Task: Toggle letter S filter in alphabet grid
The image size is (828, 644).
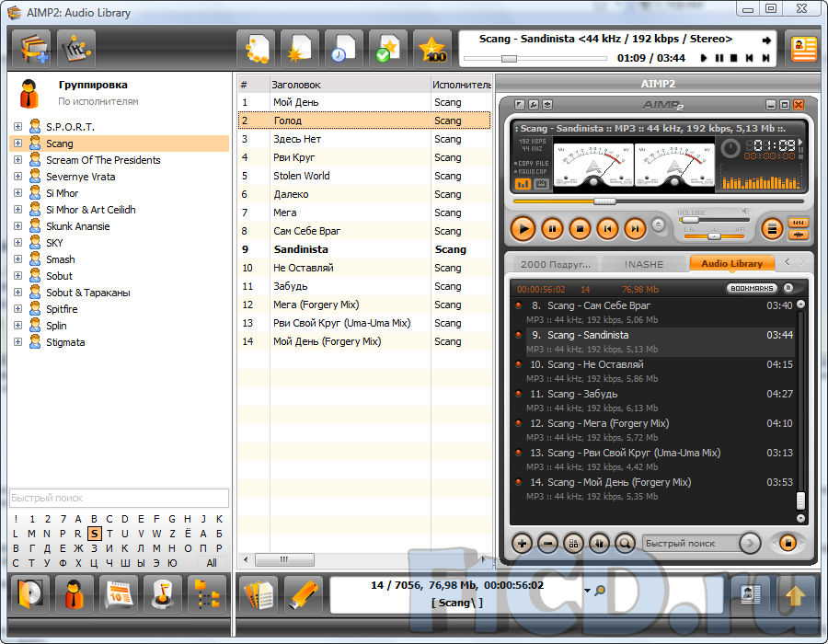Action: 94,534
